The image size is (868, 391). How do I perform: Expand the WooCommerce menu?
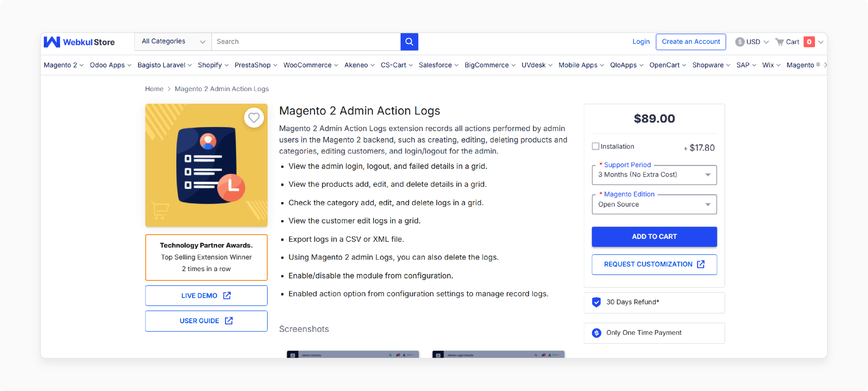click(x=311, y=65)
